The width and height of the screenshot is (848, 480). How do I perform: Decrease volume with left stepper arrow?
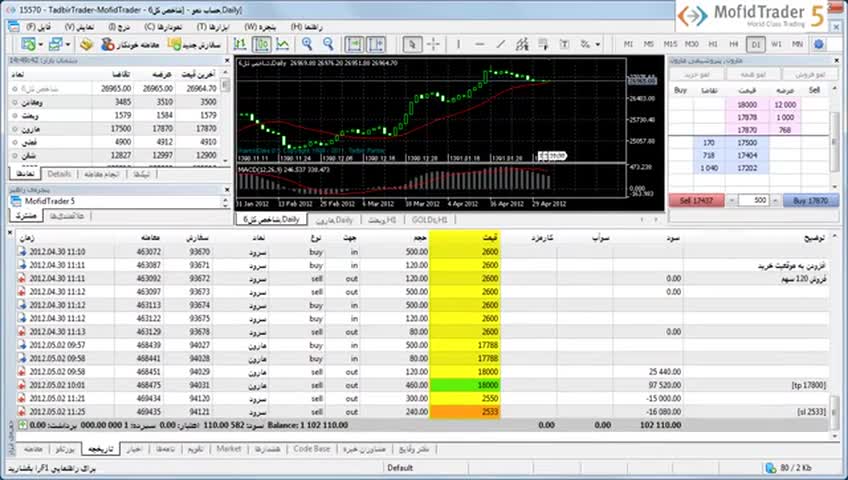point(732,201)
